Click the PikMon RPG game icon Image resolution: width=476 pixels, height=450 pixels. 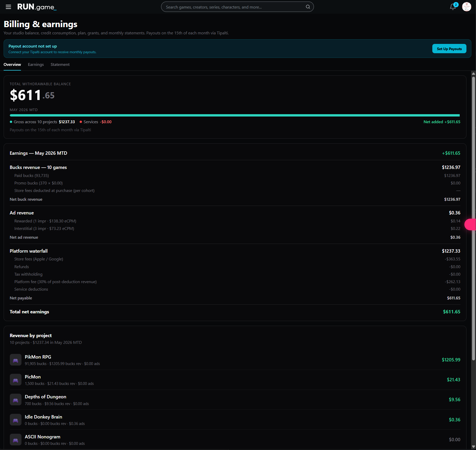coord(16,360)
